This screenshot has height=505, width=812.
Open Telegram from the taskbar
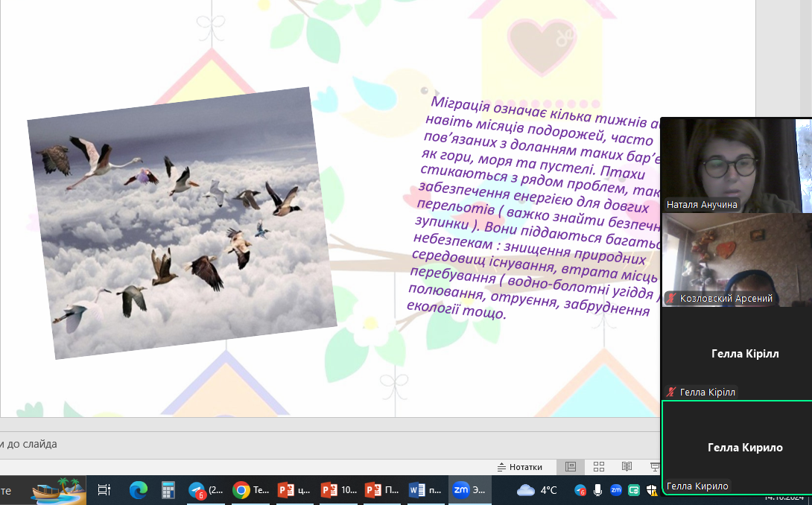click(206, 489)
